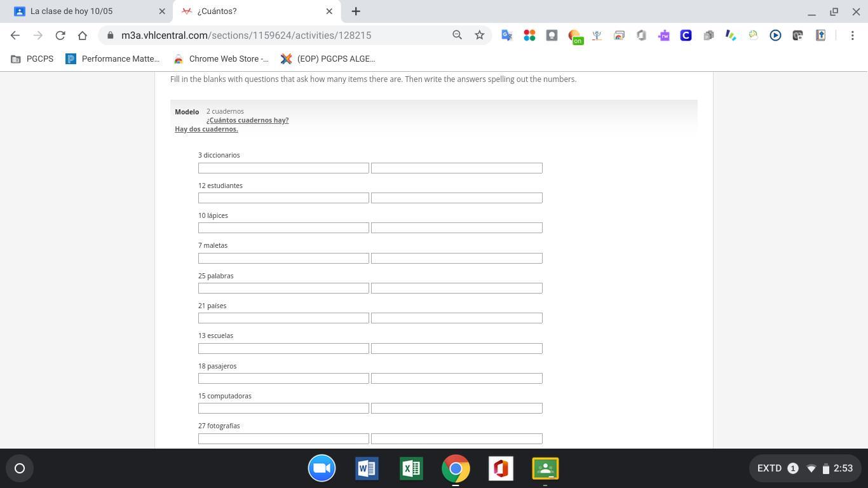Click the striped blue-green extension icon
868x488 pixels.
tap(731, 36)
